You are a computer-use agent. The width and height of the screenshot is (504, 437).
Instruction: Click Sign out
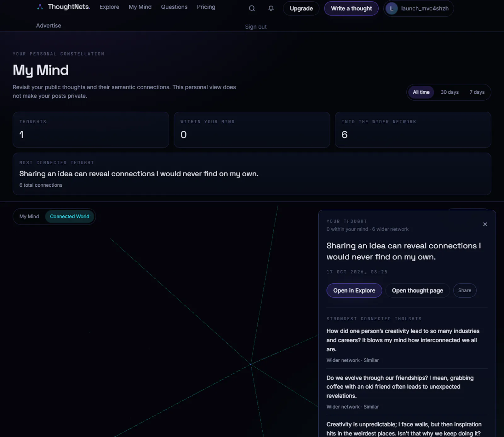[256, 27]
